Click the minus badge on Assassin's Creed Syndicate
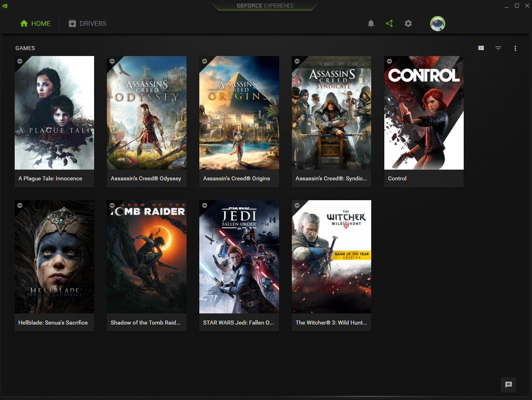This screenshot has height=400, width=532. [297, 61]
